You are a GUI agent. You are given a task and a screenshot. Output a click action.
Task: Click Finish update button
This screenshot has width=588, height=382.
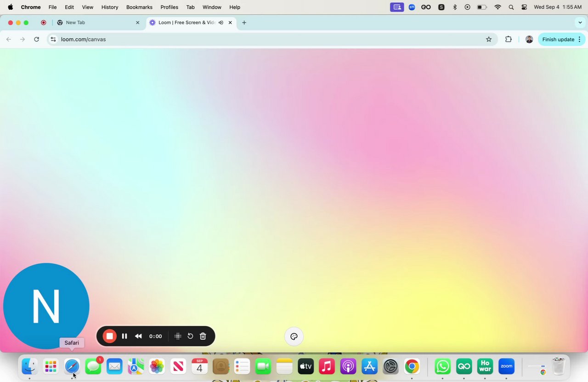(558, 40)
